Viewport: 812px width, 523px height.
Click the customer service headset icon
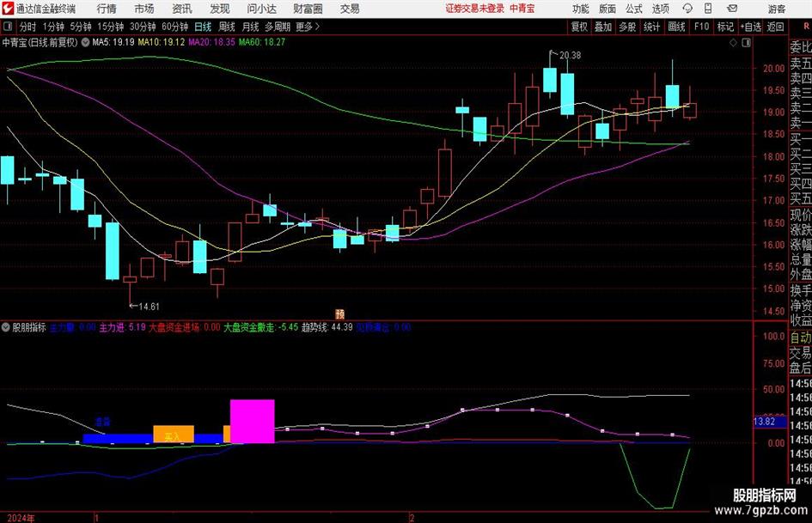[x=687, y=9]
